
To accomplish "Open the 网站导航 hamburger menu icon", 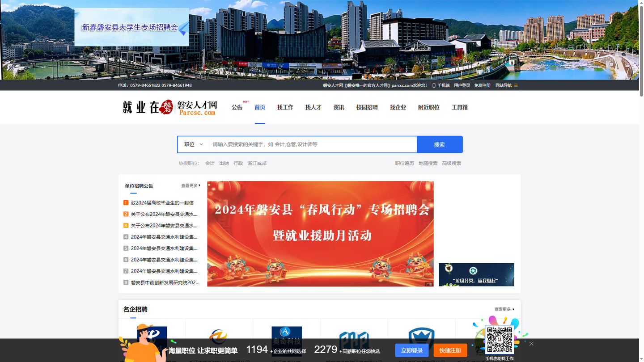I will (x=516, y=85).
